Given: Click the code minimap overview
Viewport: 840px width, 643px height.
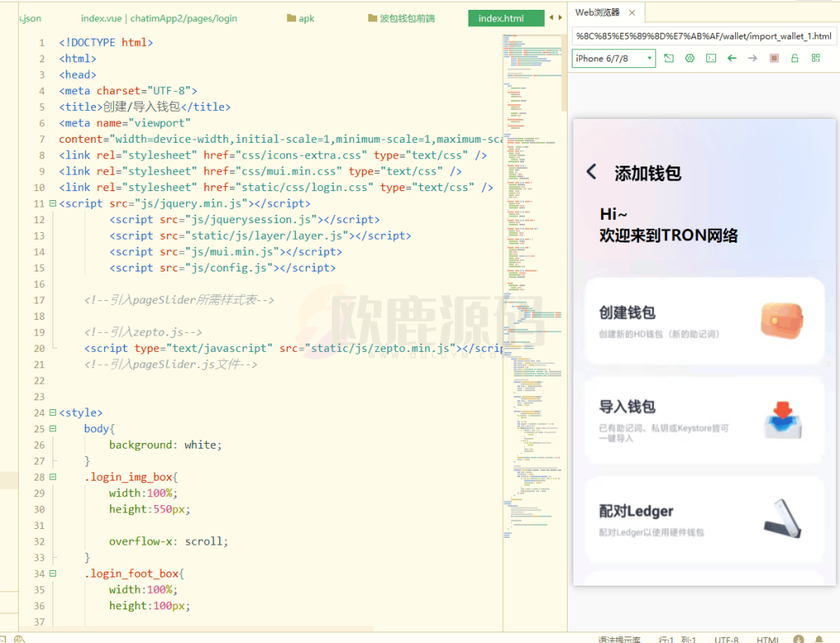Looking at the screenshot, I should 532,246.
